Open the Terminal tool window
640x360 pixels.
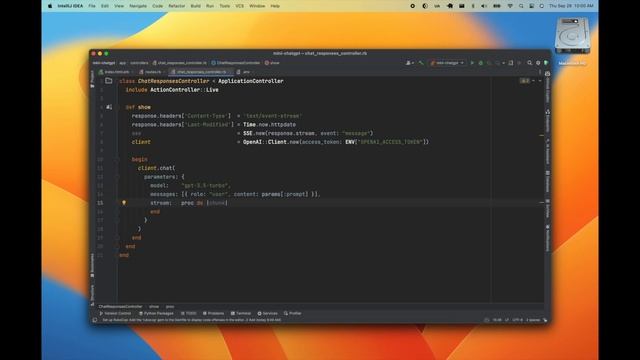click(241, 313)
